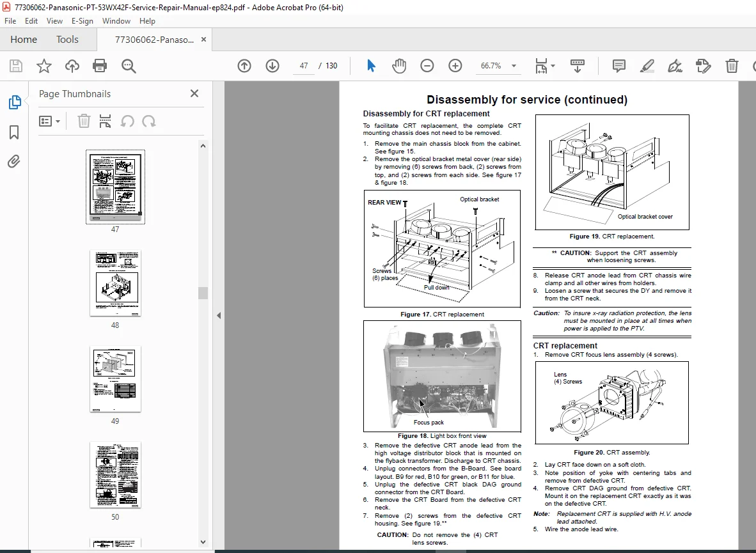The height and width of the screenshot is (553, 756).
Task: Rotate pages counterclockwise in thumbnails panel
Action: coord(127,121)
